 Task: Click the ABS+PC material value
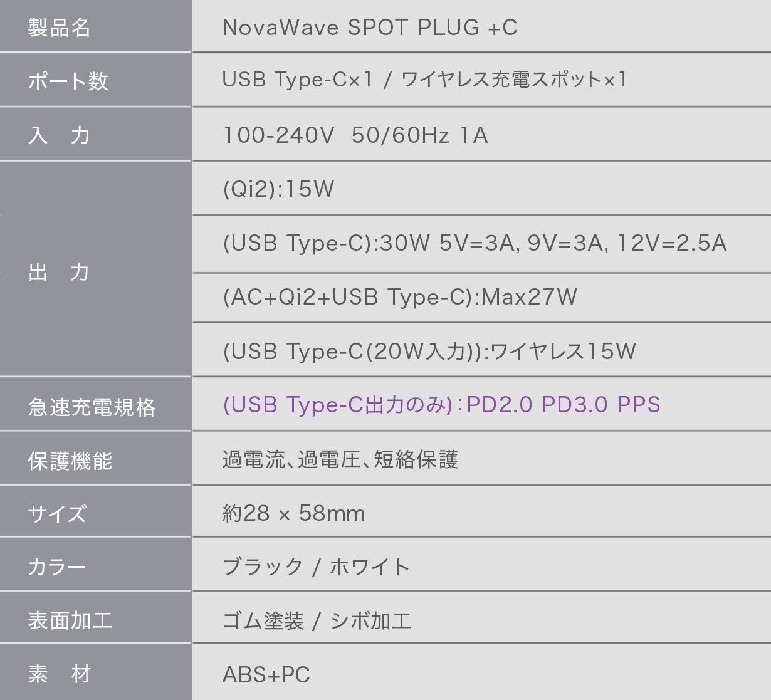(x=266, y=675)
